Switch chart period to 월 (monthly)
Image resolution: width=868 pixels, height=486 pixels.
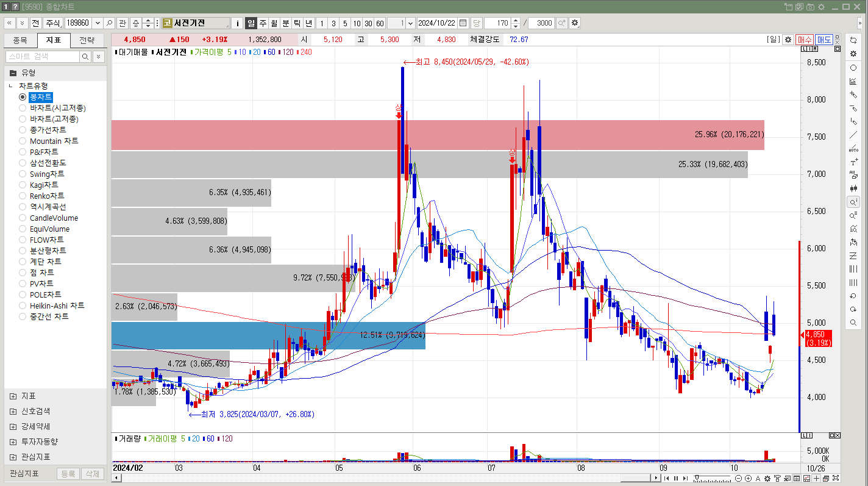click(274, 23)
